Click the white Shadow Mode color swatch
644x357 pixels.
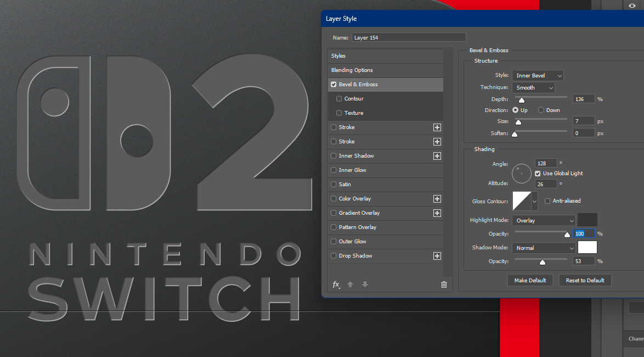pyautogui.click(x=587, y=248)
